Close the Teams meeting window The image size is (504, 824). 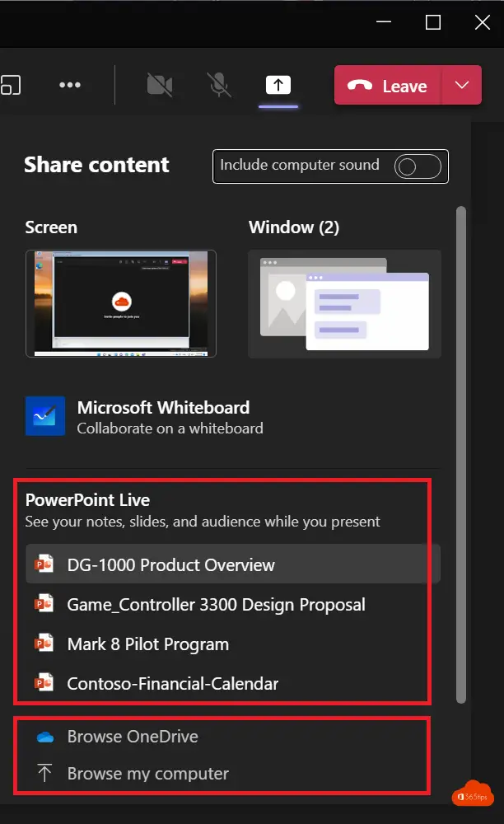click(x=483, y=22)
